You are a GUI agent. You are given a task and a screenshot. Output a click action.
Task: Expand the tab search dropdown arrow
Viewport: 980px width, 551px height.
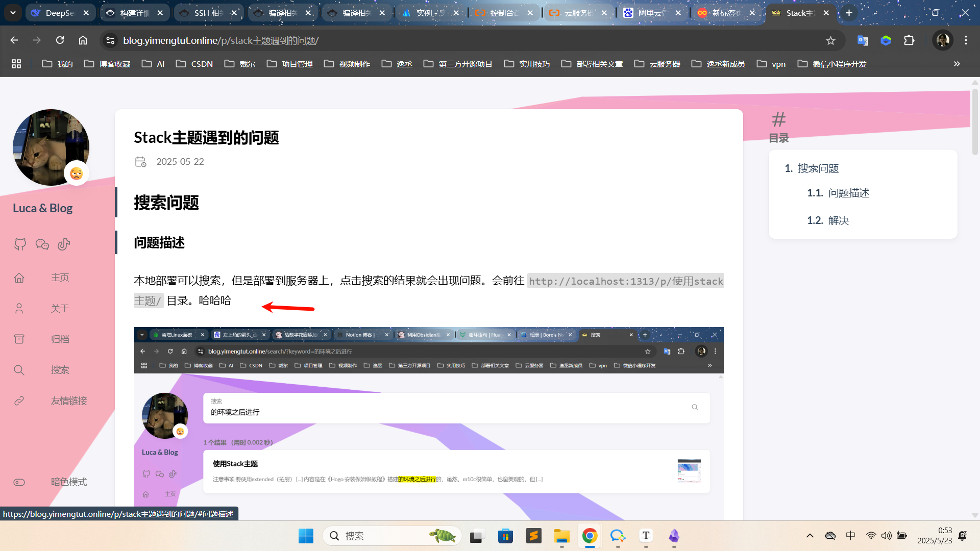13,13
